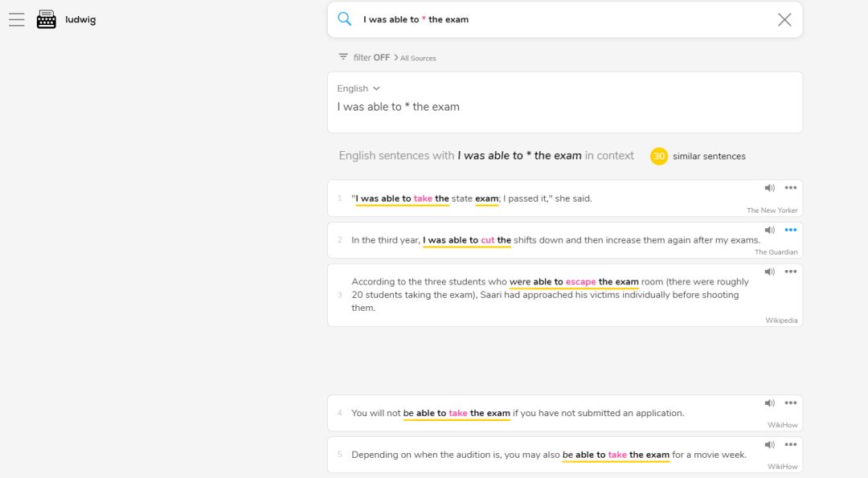Show the 30 similar sentences
This screenshot has height=478, width=868.
coord(709,156)
